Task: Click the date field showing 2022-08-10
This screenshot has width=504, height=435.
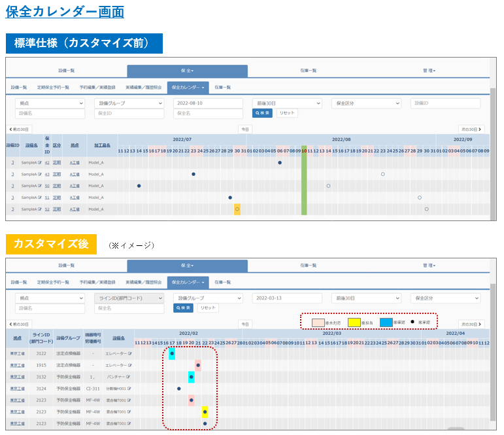Action: coord(208,103)
